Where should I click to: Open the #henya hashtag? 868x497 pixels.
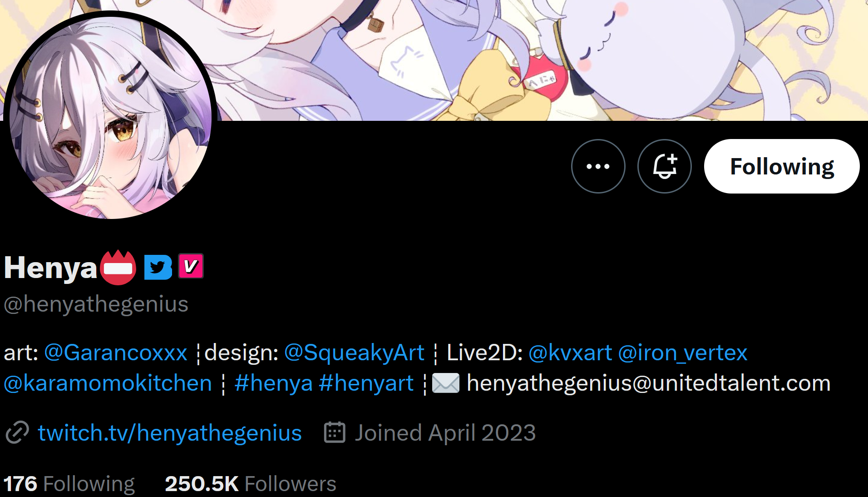click(274, 383)
